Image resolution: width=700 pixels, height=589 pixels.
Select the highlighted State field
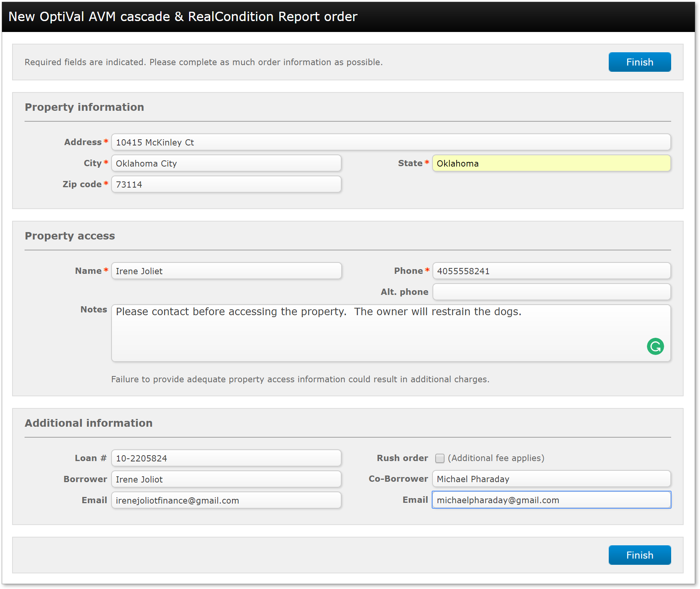point(551,163)
